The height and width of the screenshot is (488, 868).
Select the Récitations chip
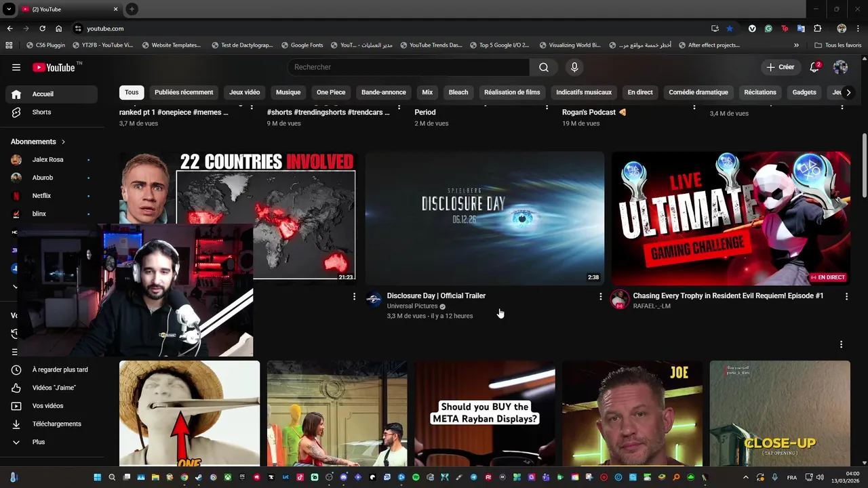coord(760,92)
